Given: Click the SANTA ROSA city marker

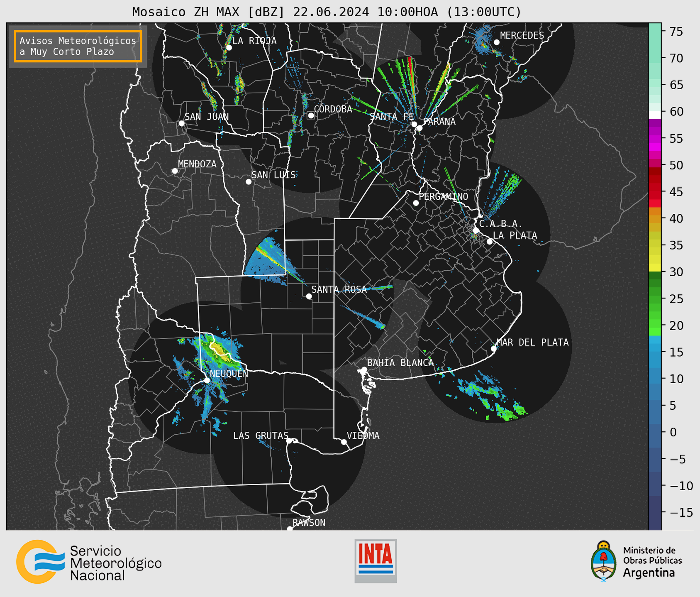Looking at the screenshot, I should (309, 296).
